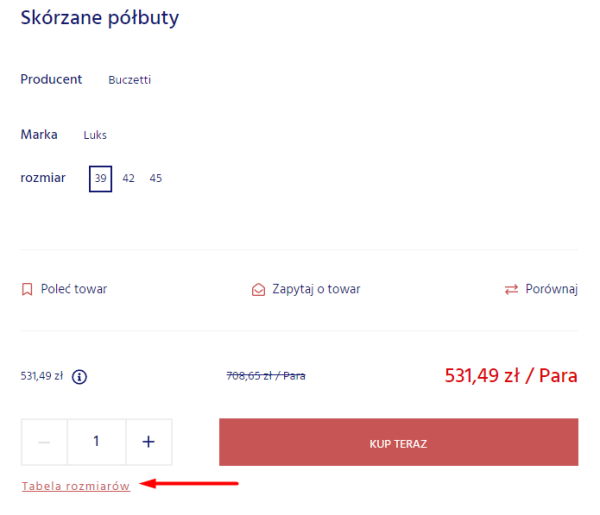
Task: Click the Poleć towar link text
Action: pyautogui.click(x=74, y=289)
